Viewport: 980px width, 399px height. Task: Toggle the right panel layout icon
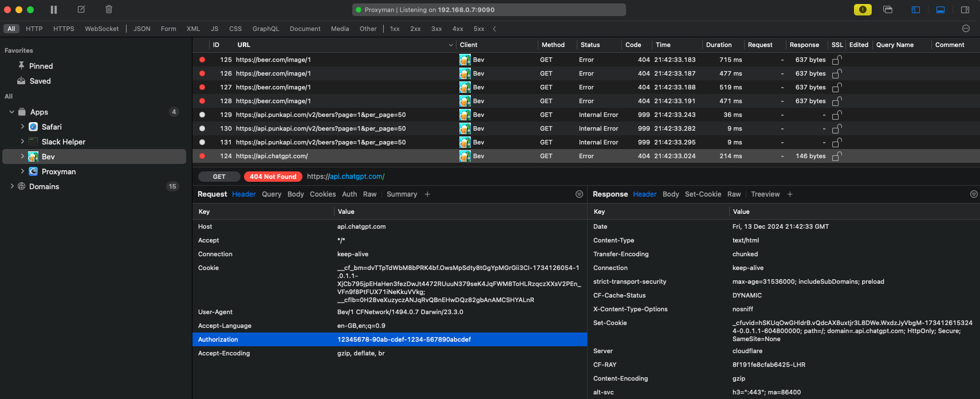[965, 10]
